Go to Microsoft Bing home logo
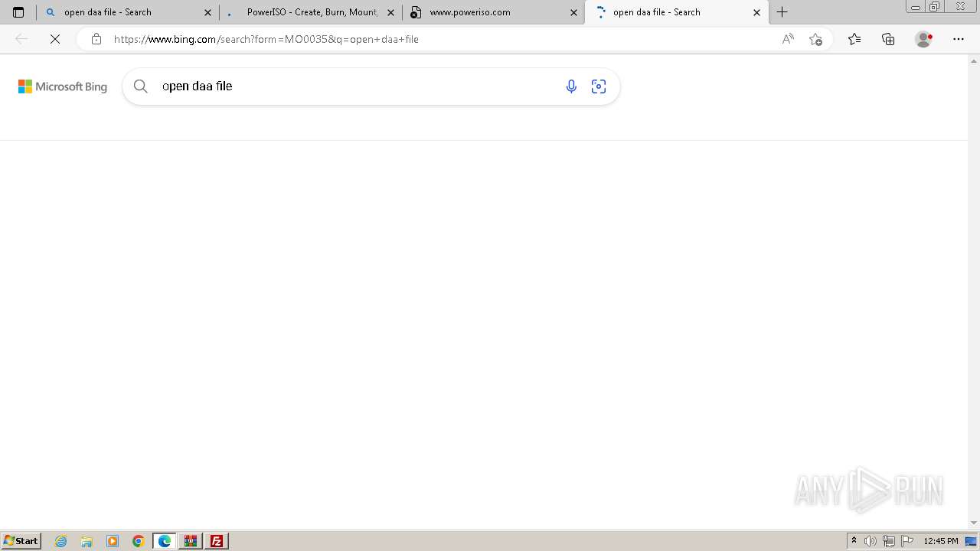Screen dimensions: 980x551 point(63,86)
